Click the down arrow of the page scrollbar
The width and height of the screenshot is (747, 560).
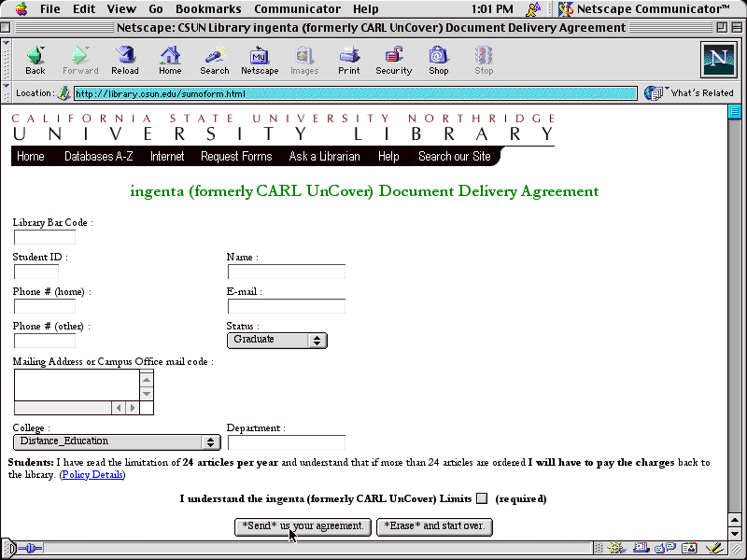735,533
